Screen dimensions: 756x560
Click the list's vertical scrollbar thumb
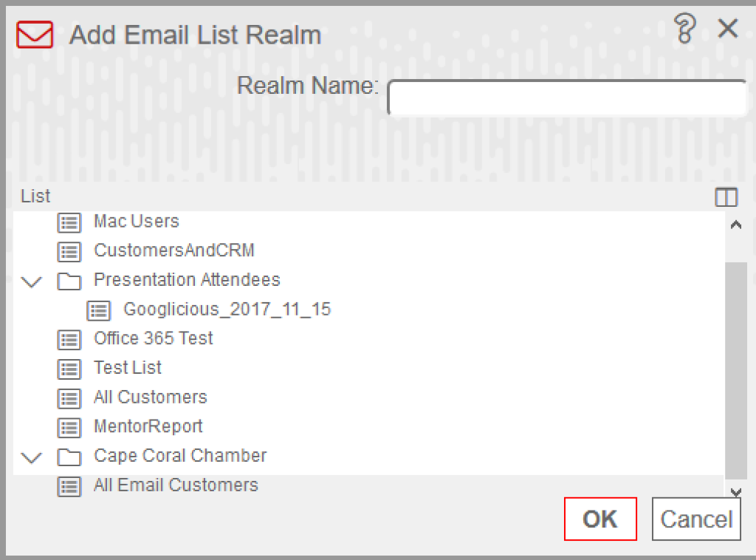[736, 370]
